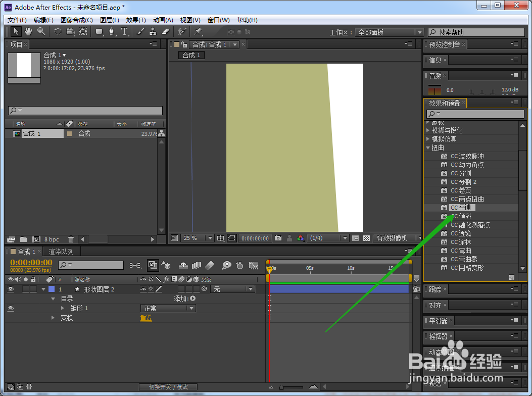Create new folder in project panel
Viewport: 532px width, 396px height.
pyautogui.click(x=23, y=239)
